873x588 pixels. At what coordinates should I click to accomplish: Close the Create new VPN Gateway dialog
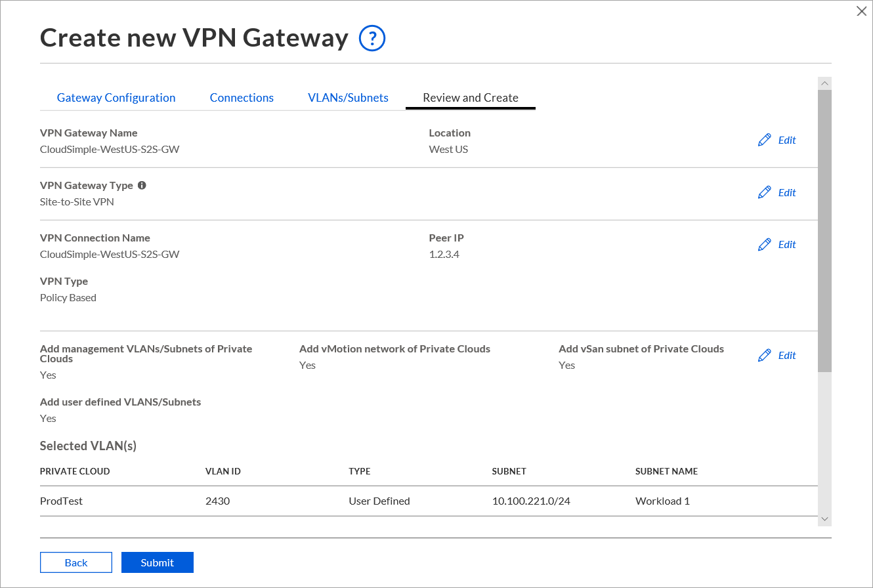tap(862, 10)
